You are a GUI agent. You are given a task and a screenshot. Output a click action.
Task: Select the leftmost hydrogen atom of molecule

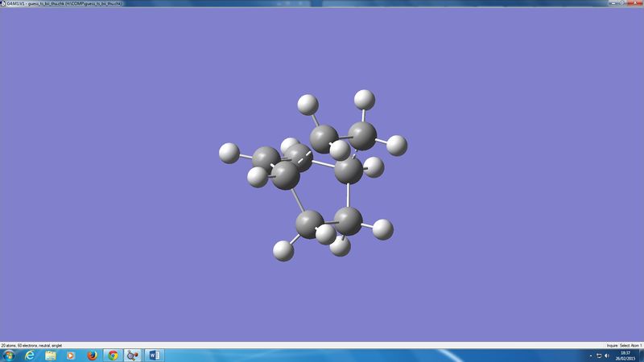(x=229, y=153)
